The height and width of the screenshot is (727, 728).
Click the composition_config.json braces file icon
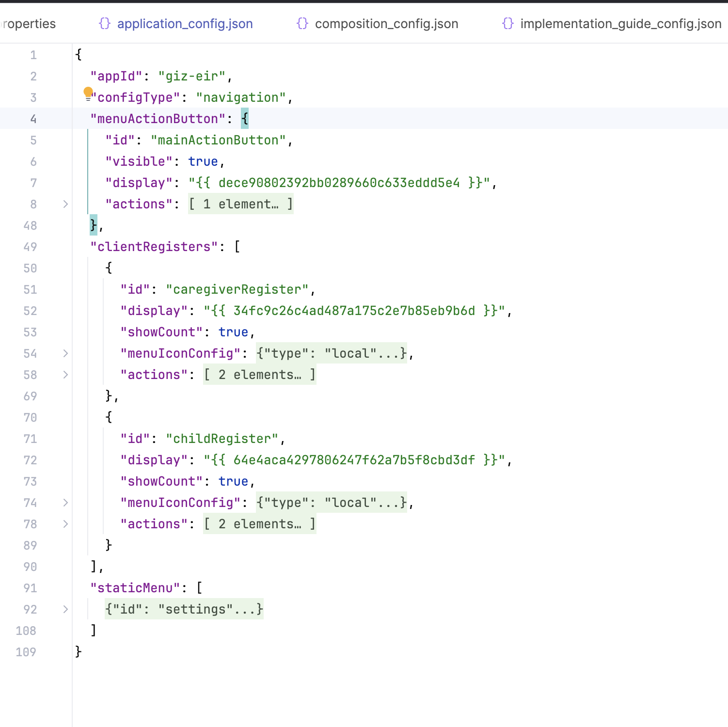(302, 23)
